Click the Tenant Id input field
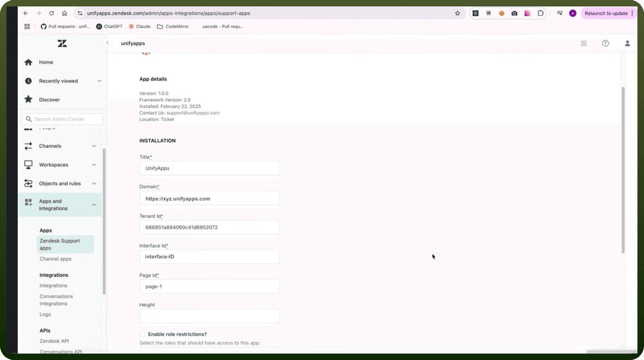 pos(209,228)
